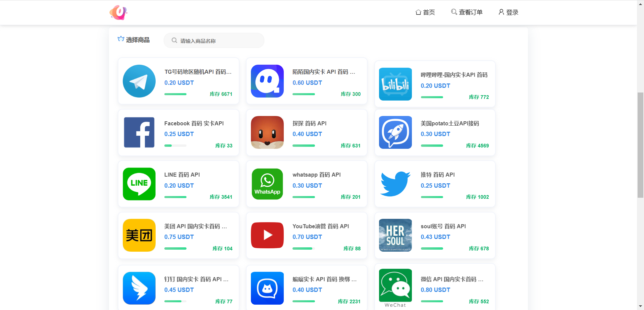Select the Momo (陌陌) app icon
This screenshot has height=310, width=644.
point(267,81)
